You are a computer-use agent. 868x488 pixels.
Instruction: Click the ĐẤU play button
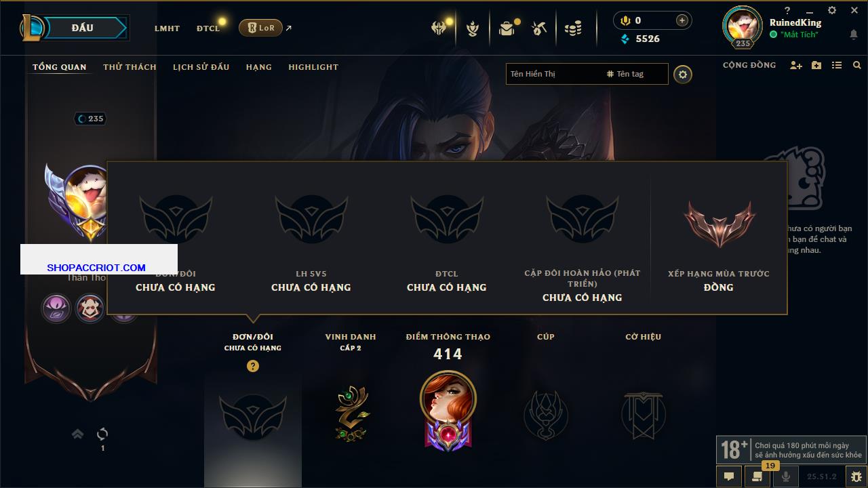pos(83,28)
